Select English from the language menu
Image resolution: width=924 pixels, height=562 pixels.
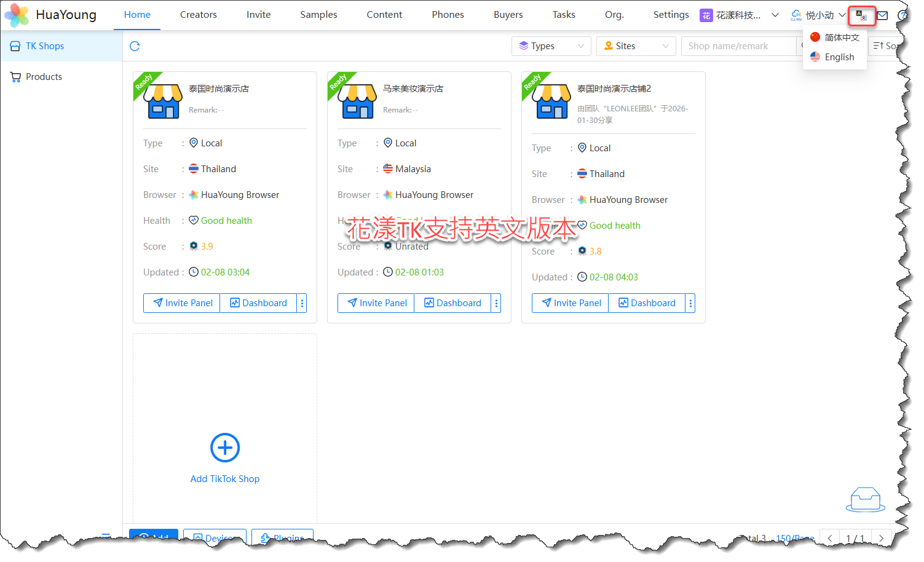(839, 57)
